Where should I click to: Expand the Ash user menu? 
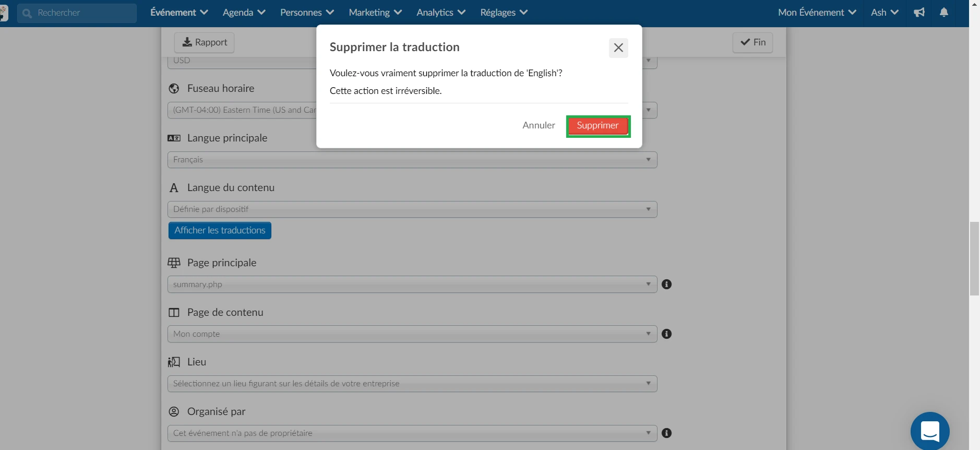[885, 13]
